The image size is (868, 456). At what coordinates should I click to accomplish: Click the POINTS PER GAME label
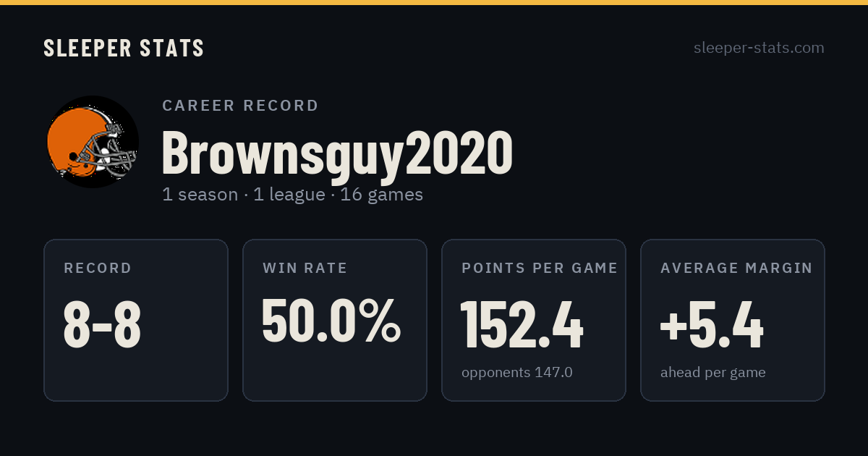[x=540, y=269]
